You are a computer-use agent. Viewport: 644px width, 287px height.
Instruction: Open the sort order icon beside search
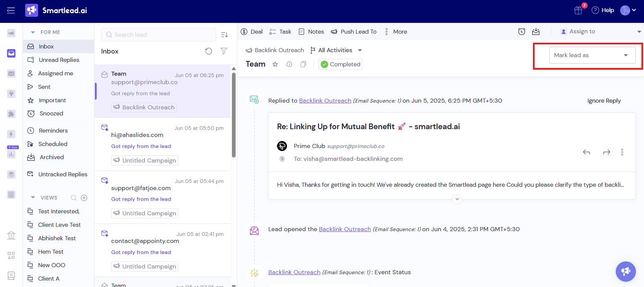pyautogui.click(x=225, y=35)
